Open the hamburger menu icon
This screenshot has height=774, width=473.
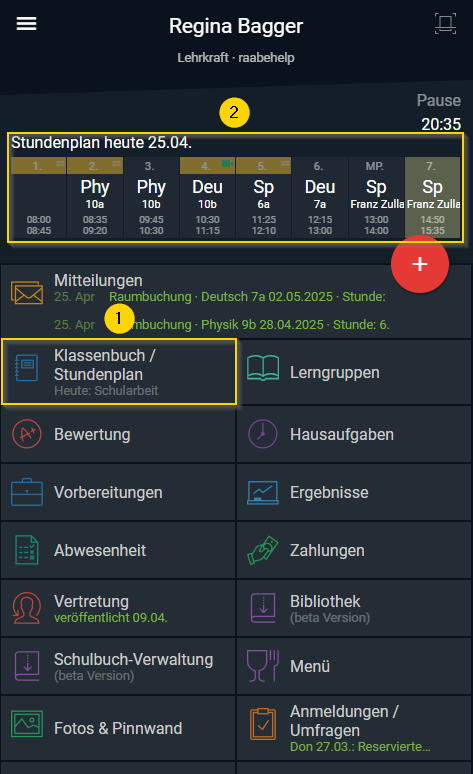pos(26,23)
